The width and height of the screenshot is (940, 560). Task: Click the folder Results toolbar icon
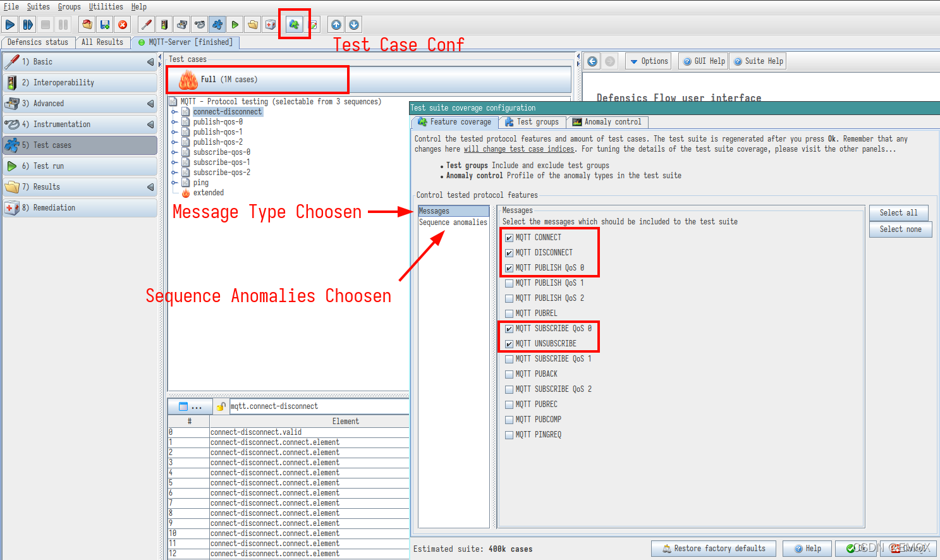tap(253, 25)
